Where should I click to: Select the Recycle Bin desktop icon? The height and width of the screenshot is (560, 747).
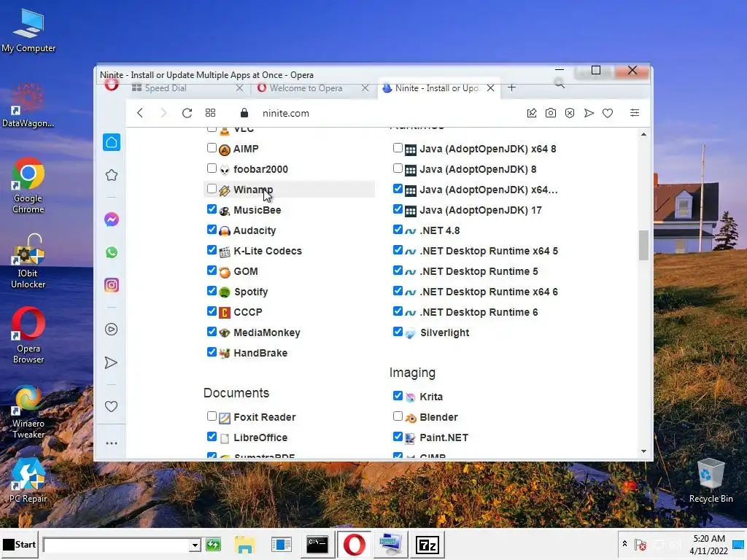point(711,481)
